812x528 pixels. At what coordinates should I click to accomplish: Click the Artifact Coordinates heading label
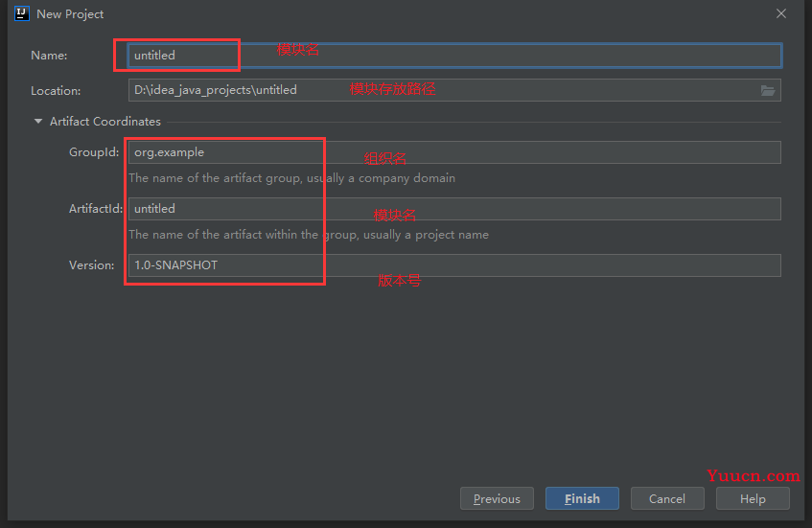point(105,121)
